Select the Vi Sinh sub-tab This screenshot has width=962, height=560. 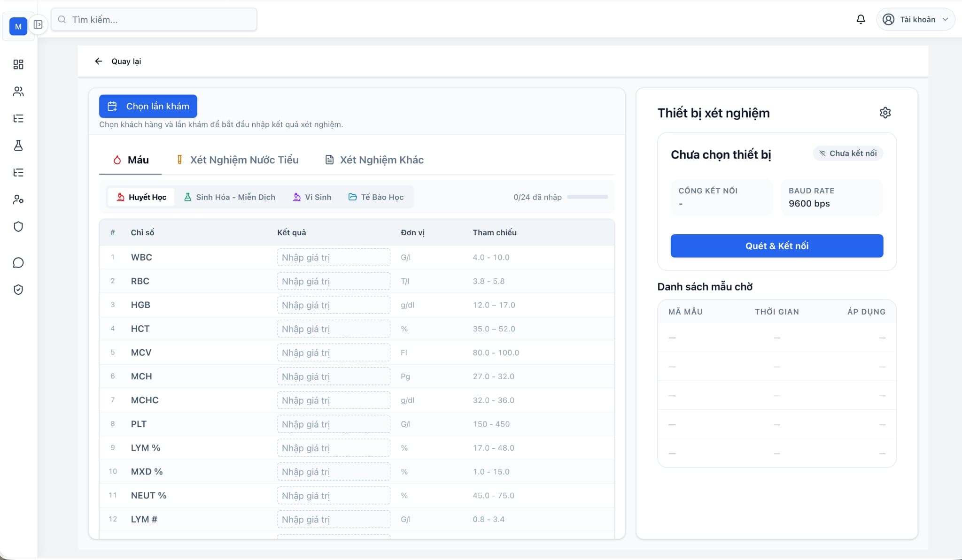click(x=312, y=197)
